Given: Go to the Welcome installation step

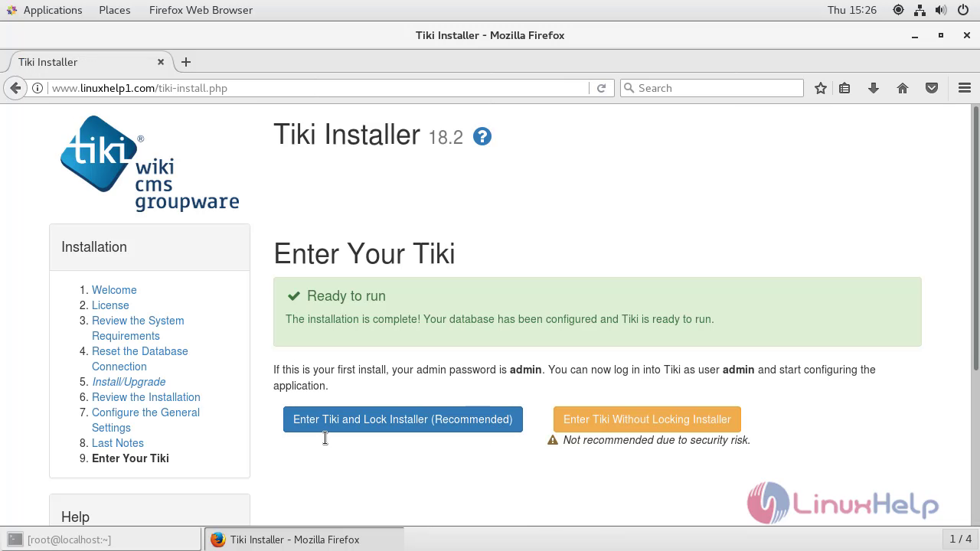Looking at the screenshot, I should (x=114, y=290).
